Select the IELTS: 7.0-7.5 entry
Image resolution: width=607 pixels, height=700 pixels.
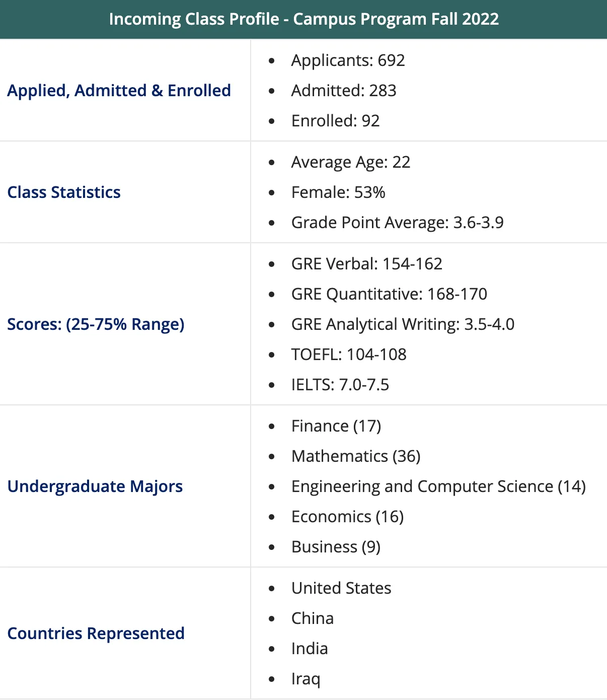340,385
